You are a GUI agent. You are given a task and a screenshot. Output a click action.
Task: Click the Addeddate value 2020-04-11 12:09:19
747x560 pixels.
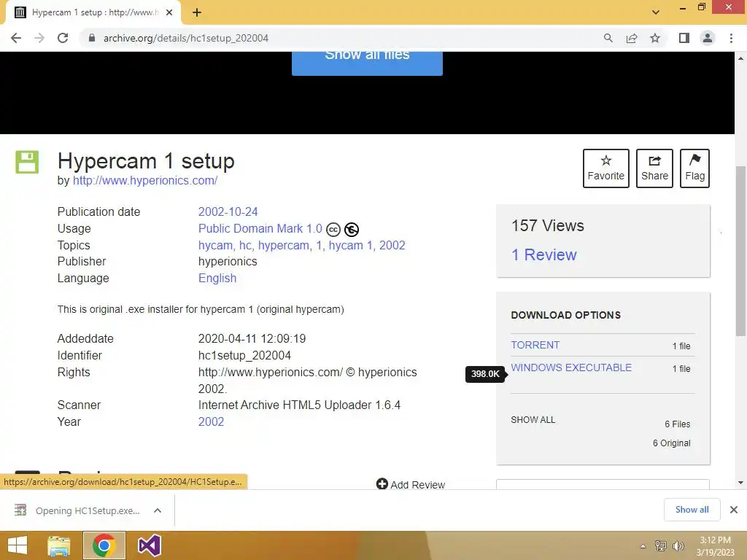click(x=252, y=338)
